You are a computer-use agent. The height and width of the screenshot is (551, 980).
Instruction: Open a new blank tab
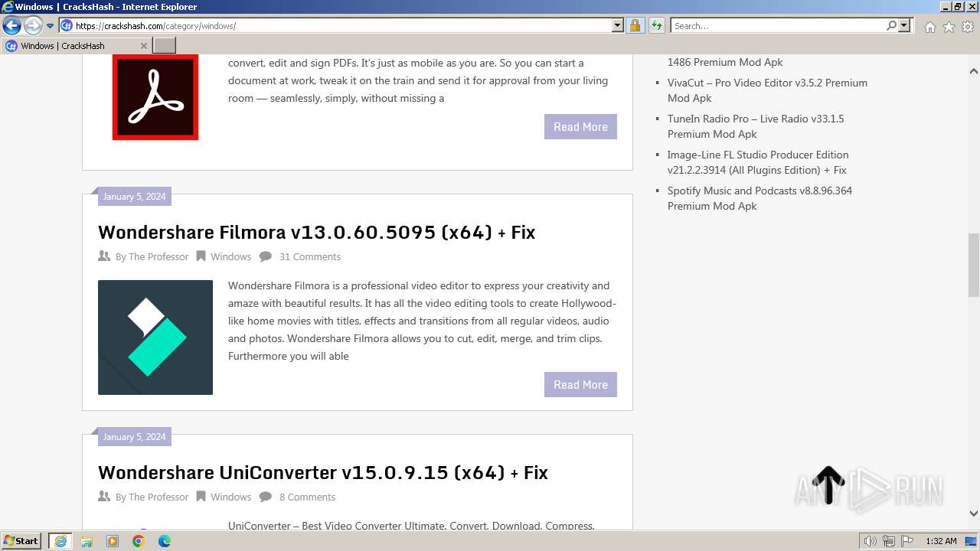tap(165, 46)
